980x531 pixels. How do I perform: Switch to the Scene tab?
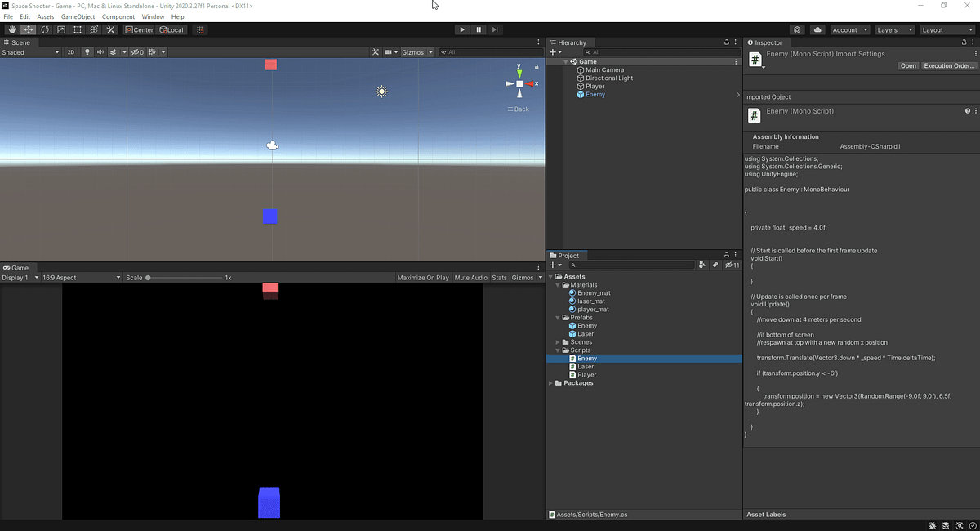[18, 42]
